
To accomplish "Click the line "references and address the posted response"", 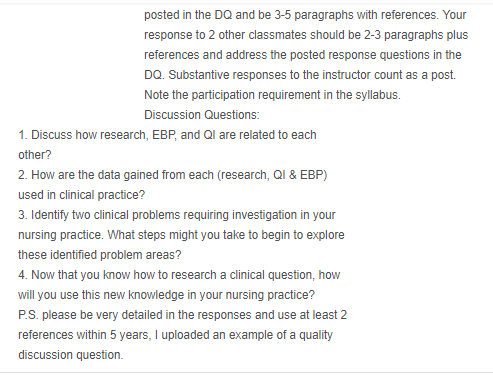I will tap(303, 55).
